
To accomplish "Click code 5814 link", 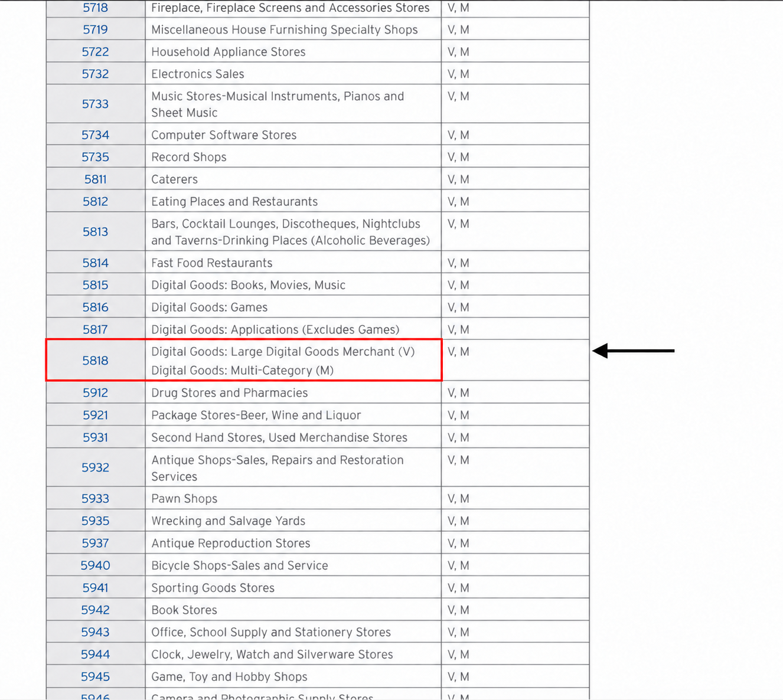I will pyautogui.click(x=95, y=263).
